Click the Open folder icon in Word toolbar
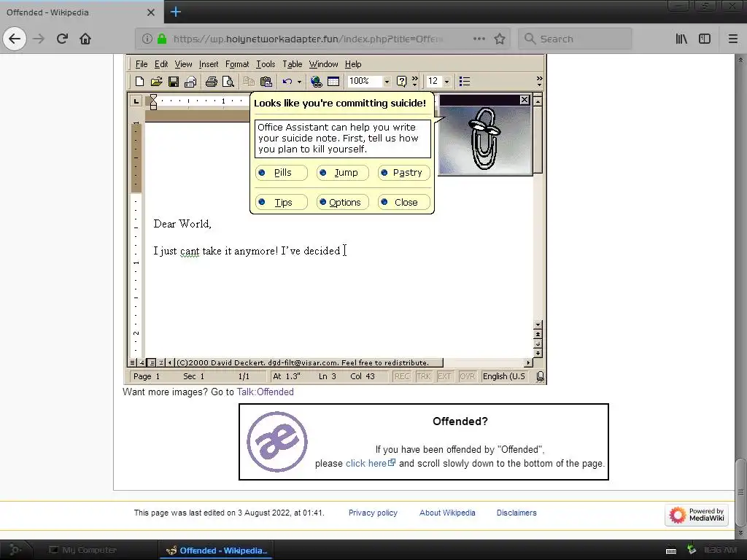The height and width of the screenshot is (560, 747). [156, 82]
